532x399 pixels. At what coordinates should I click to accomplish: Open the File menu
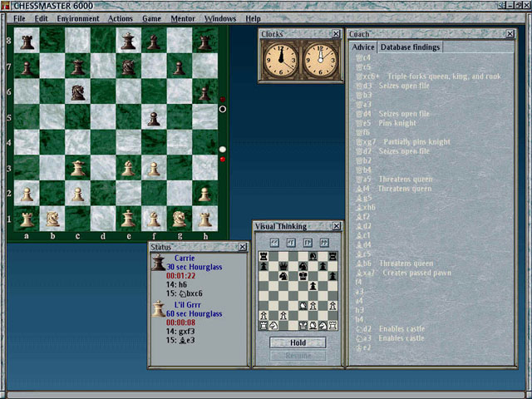pos(19,18)
